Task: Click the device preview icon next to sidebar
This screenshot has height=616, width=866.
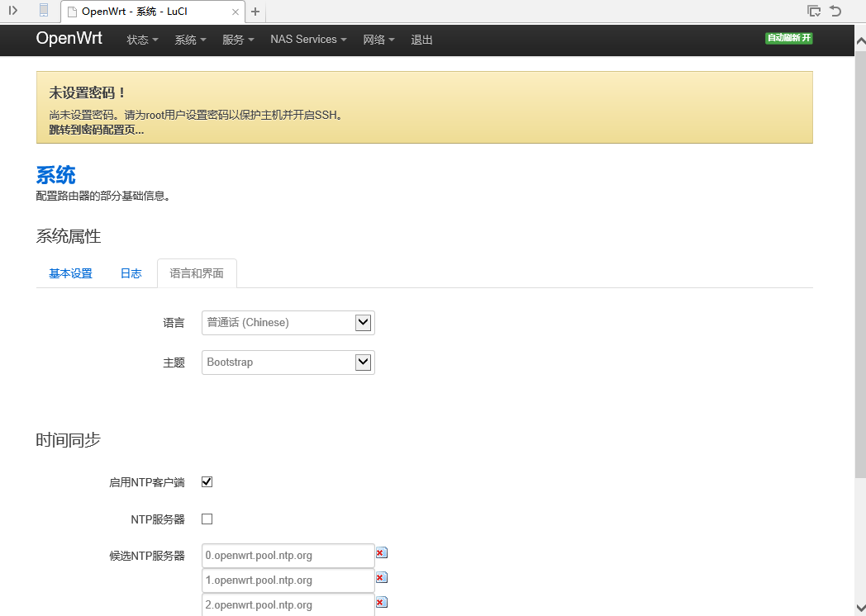Action: tap(42, 11)
